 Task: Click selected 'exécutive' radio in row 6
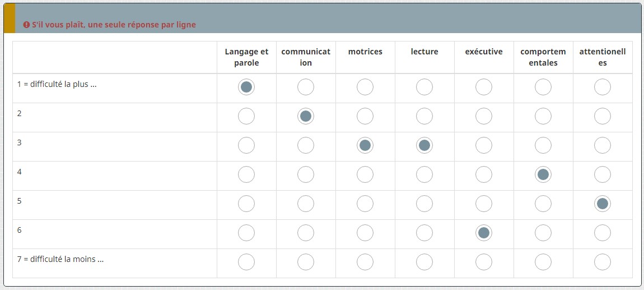(x=484, y=233)
